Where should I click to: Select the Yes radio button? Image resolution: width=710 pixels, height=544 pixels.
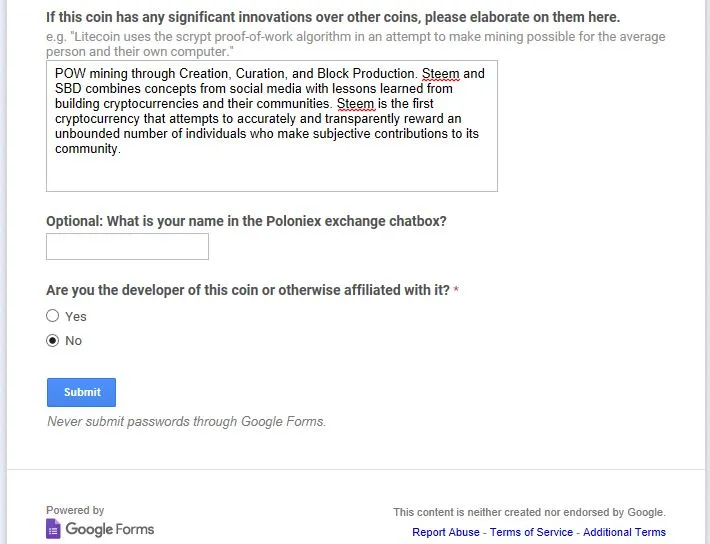tap(53, 316)
